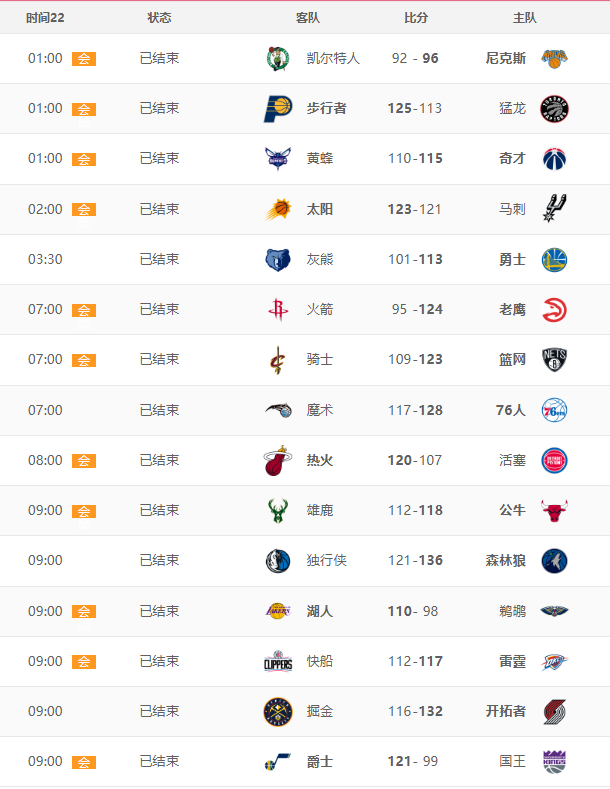Image resolution: width=610 pixels, height=789 pixels.
Task: Open the 森林狼 team name link
Action: coord(505,561)
